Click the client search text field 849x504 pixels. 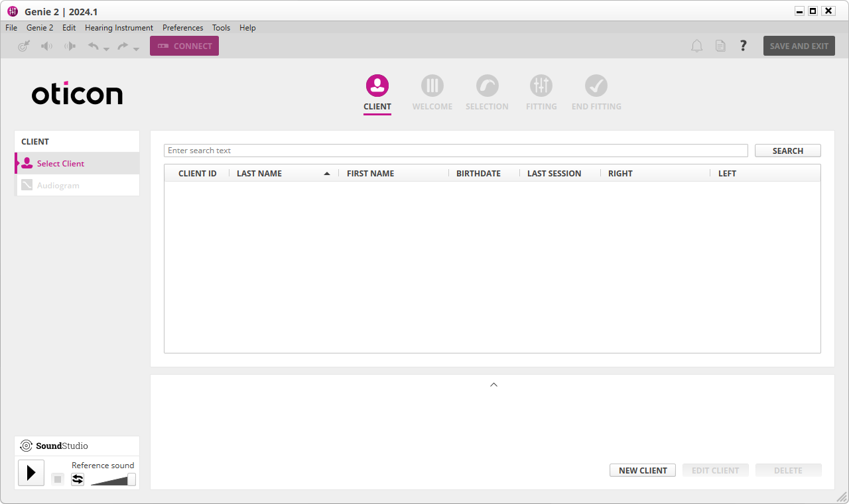coord(456,151)
